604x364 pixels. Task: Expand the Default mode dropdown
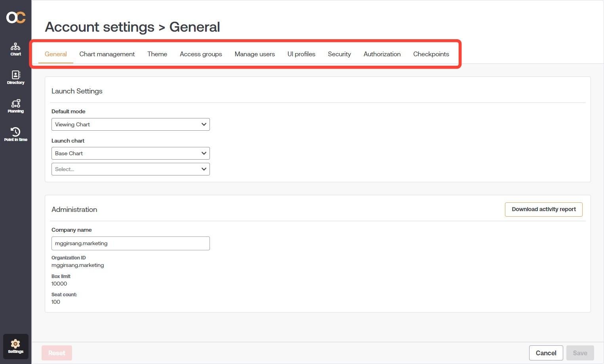coord(131,124)
